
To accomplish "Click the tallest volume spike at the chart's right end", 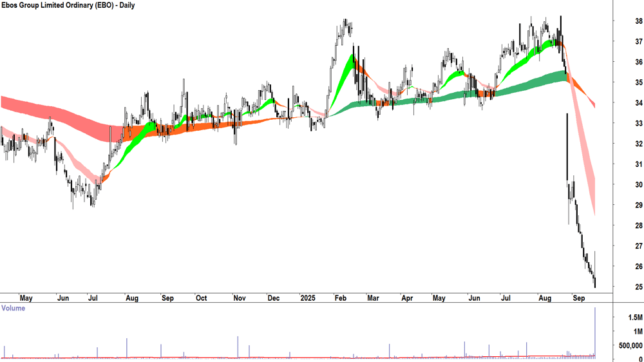I will pyautogui.click(x=595, y=332).
